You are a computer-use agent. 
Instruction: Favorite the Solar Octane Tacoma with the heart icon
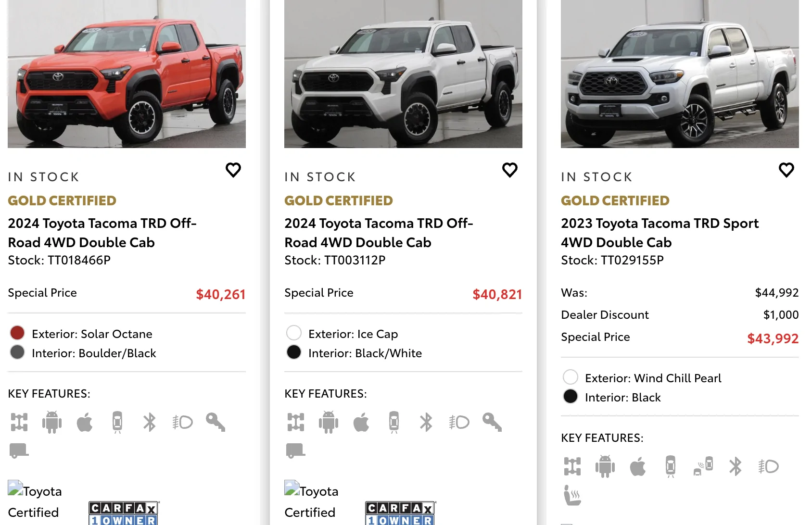pos(233,169)
